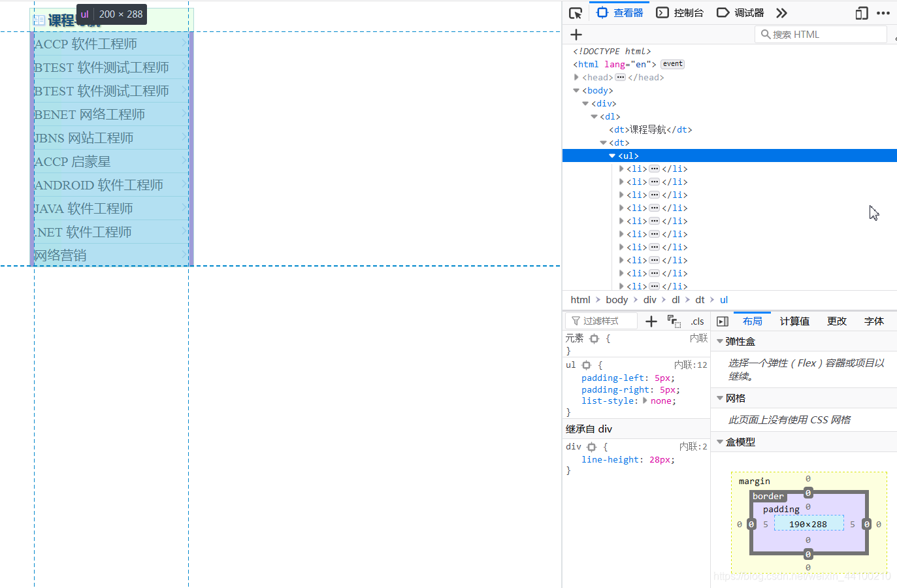897x588 pixels.
Task: Select the 布局 layout tab
Action: (752, 321)
